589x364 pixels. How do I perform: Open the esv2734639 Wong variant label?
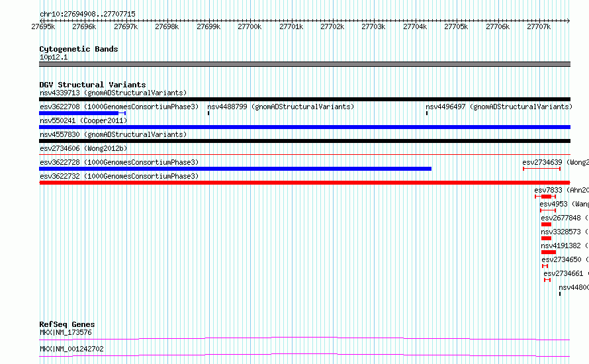pyautogui.click(x=555, y=162)
